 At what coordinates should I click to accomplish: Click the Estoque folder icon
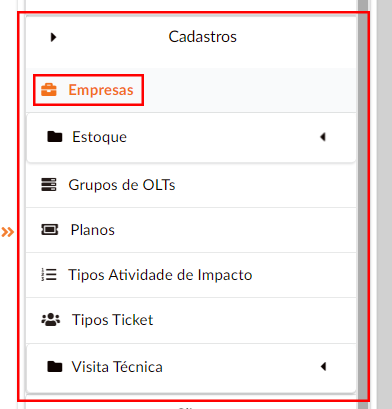(55, 137)
